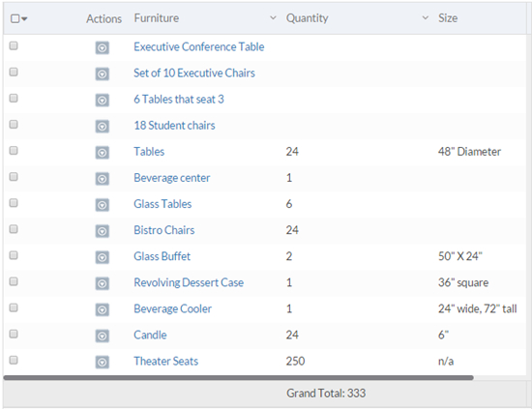
Task: Open the Tables furniture link
Action: click(x=149, y=151)
